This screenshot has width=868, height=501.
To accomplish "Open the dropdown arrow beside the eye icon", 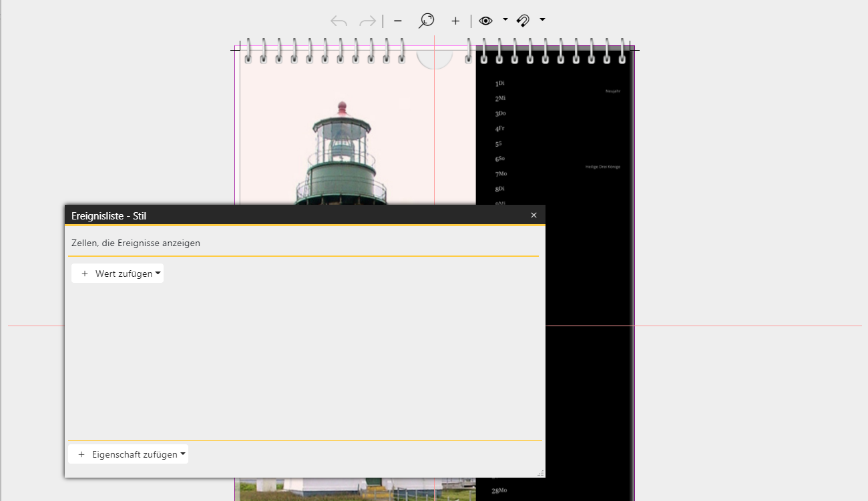I will (x=505, y=20).
